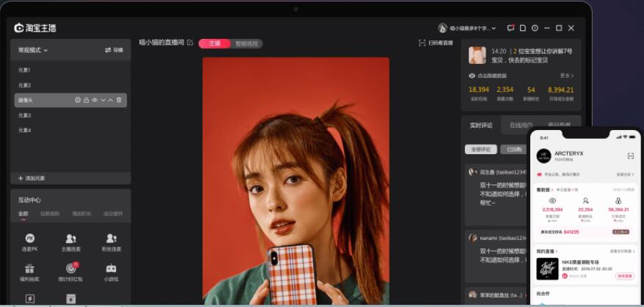Click help circle icon in title bar

(534, 28)
